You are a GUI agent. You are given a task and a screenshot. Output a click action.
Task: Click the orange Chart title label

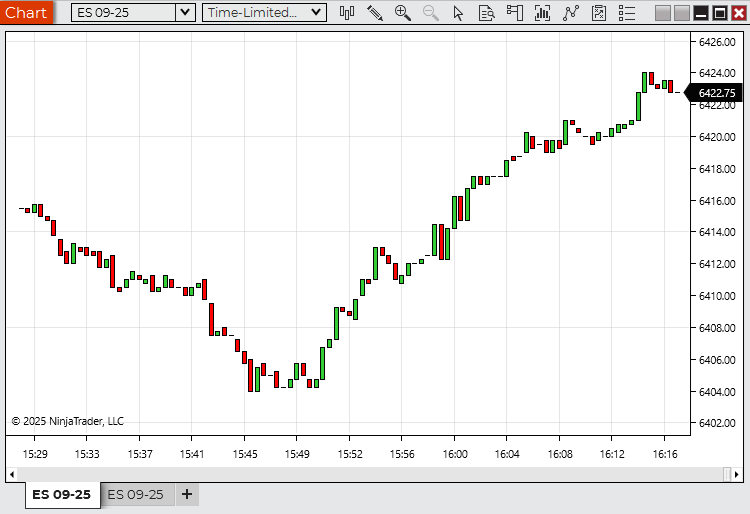tap(27, 13)
